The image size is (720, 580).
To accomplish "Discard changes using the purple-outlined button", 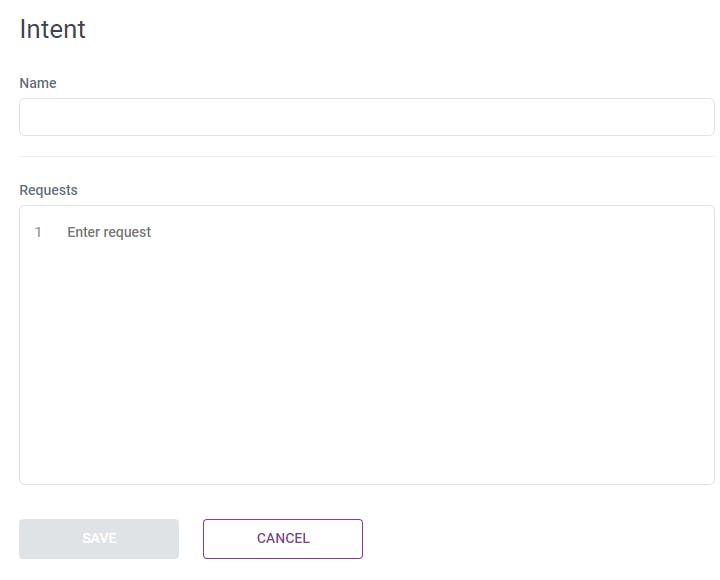I will click(283, 538).
